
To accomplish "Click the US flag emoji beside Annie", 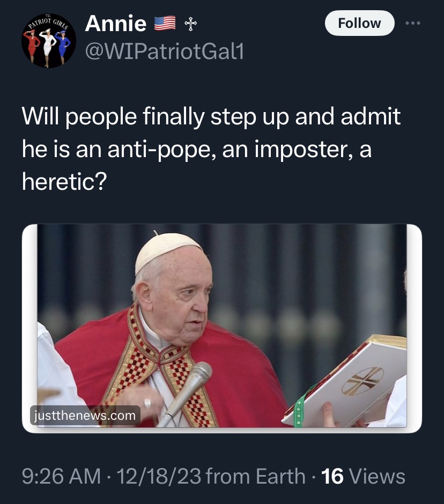I will 165,24.
